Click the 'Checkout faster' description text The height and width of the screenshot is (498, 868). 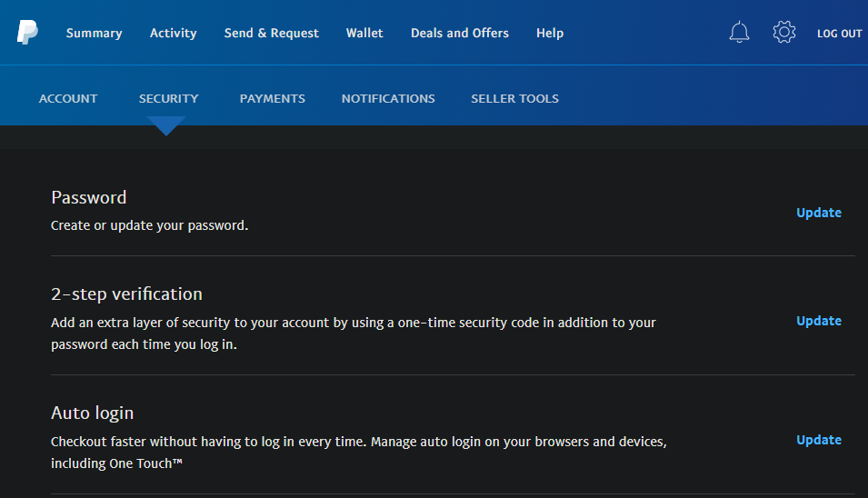pyautogui.click(x=359, y=452)
